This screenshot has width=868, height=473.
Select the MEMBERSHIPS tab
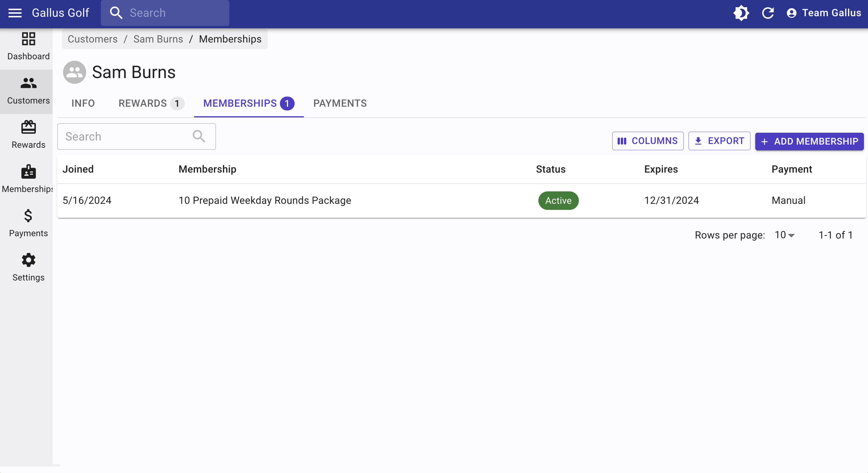point(249,103)
